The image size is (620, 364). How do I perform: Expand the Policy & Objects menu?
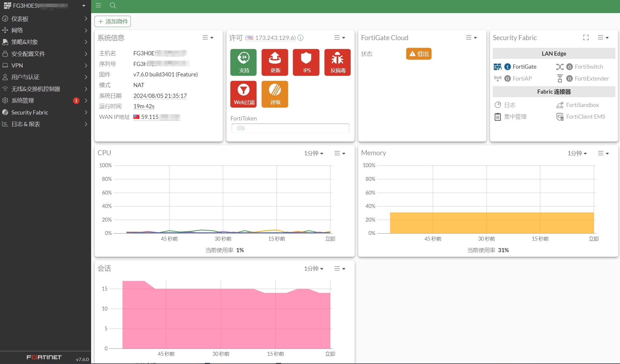(x=46, y=42)
